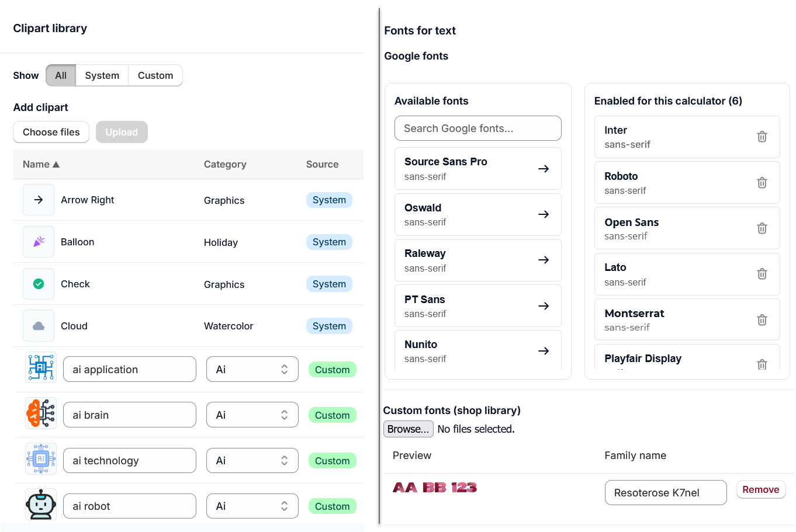This screenshot has width=796, height=532.
Task: Delete Montserrat font trash icon
Action: coord(762,320)
